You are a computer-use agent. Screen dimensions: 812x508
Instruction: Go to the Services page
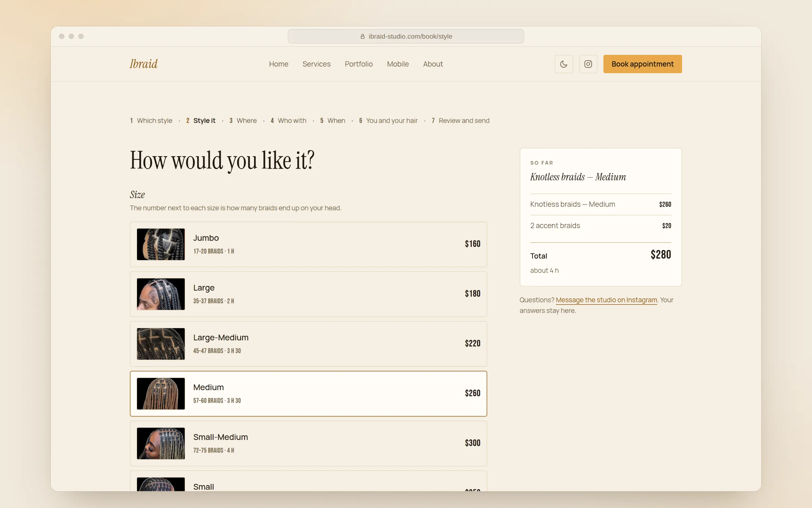point(316,64)
